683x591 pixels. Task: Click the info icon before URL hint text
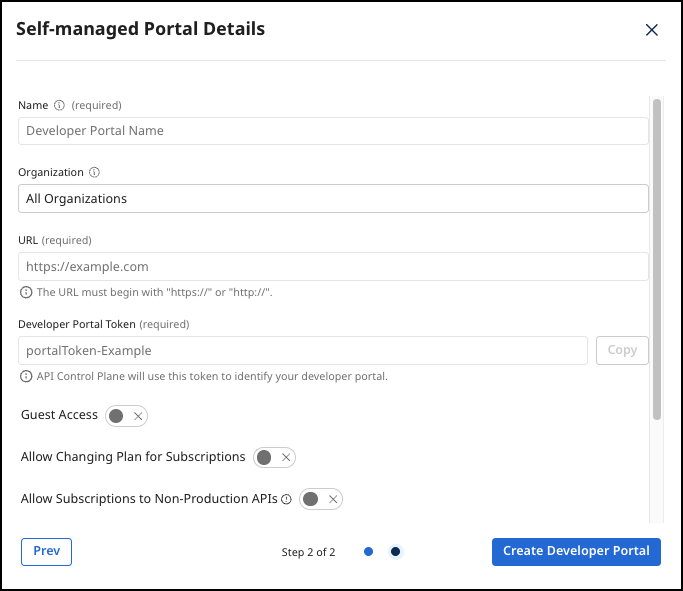click(26, 293)
